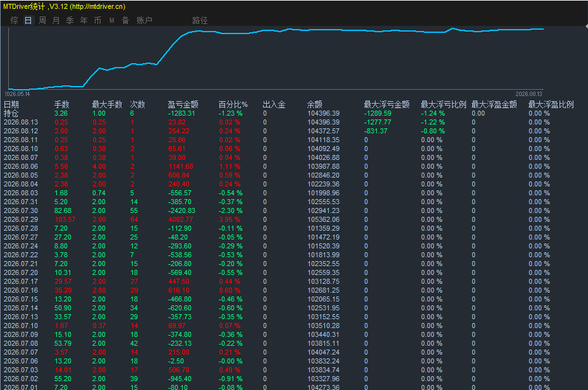Click the 最大手数 column header

coord(107,104)
